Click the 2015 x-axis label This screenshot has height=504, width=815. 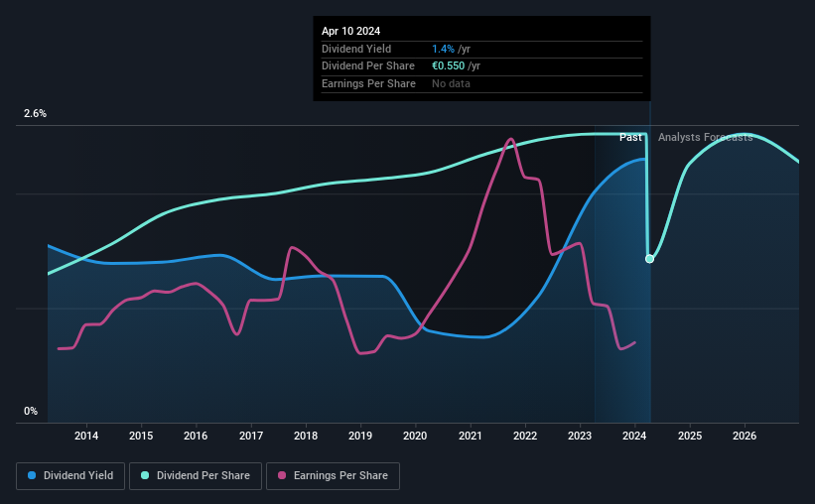(x=141, y=436)
